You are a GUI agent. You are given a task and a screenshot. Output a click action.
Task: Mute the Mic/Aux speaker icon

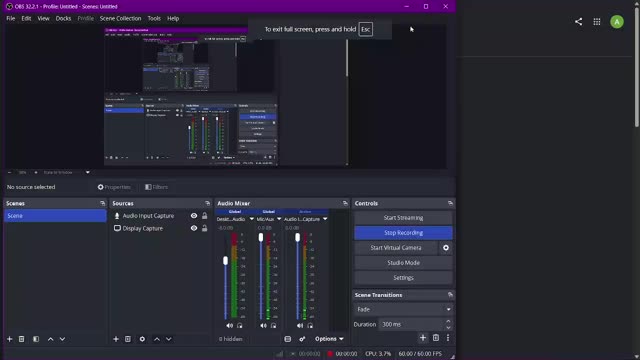tap(263, 325)
